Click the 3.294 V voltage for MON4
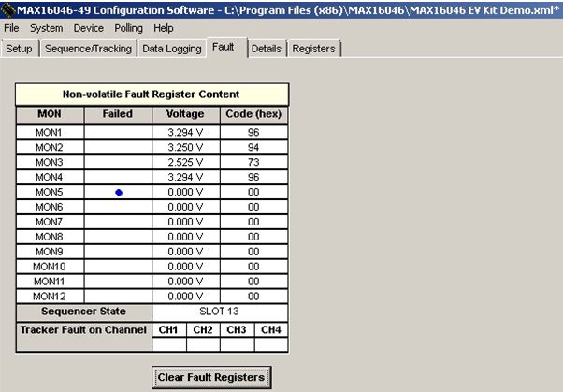This screenshot has height=392, width=563. (x=185, y=177)
